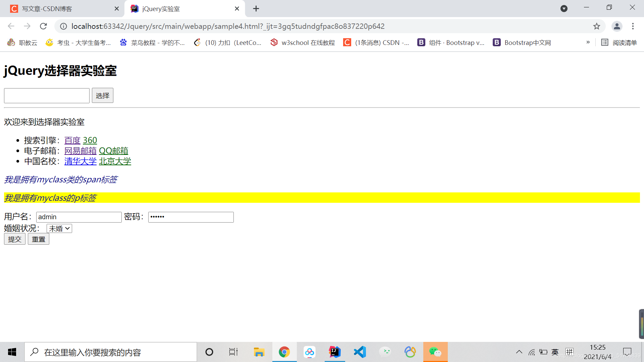The image size is (644, 362).
Task: Click the 密码 password field
Action: 191,217
